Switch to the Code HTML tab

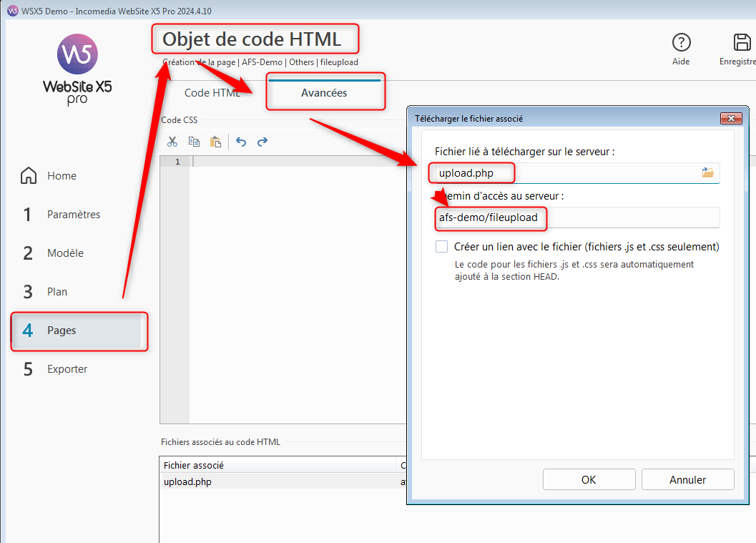212,93
